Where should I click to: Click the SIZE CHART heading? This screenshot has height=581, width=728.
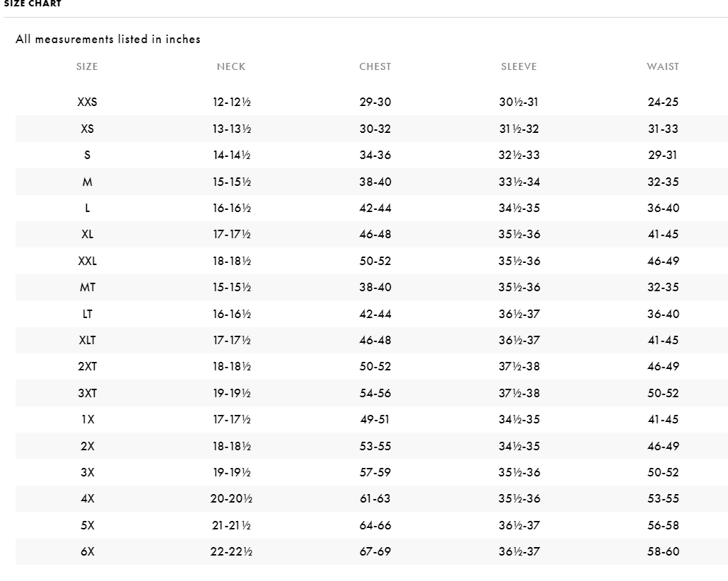click(x=32, y=4)
